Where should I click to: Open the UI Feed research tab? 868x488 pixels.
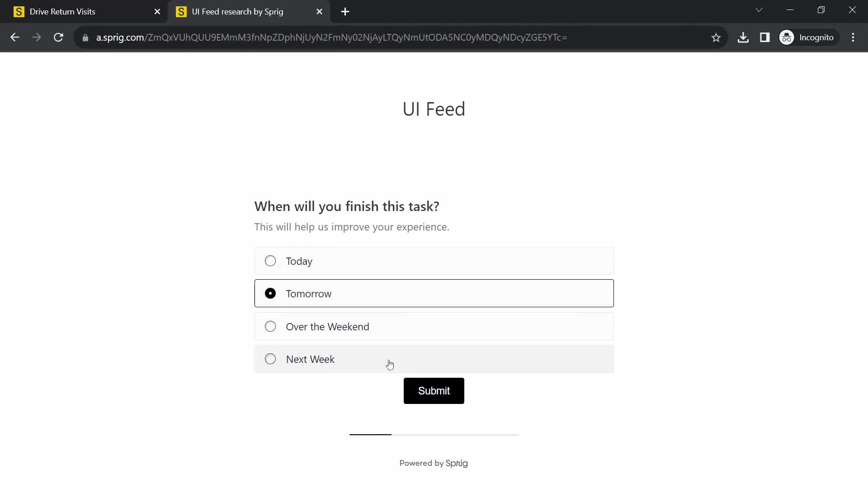(237, 11)
